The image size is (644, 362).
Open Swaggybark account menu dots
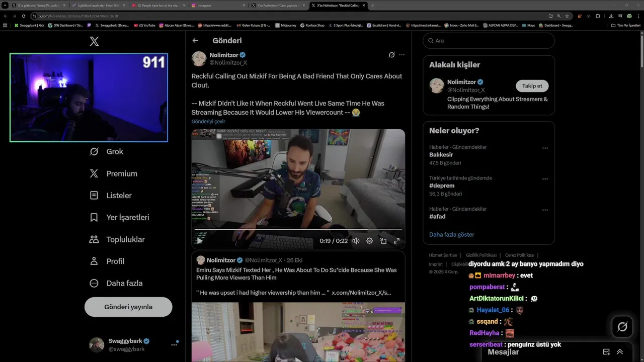click(x=174, y=344)
